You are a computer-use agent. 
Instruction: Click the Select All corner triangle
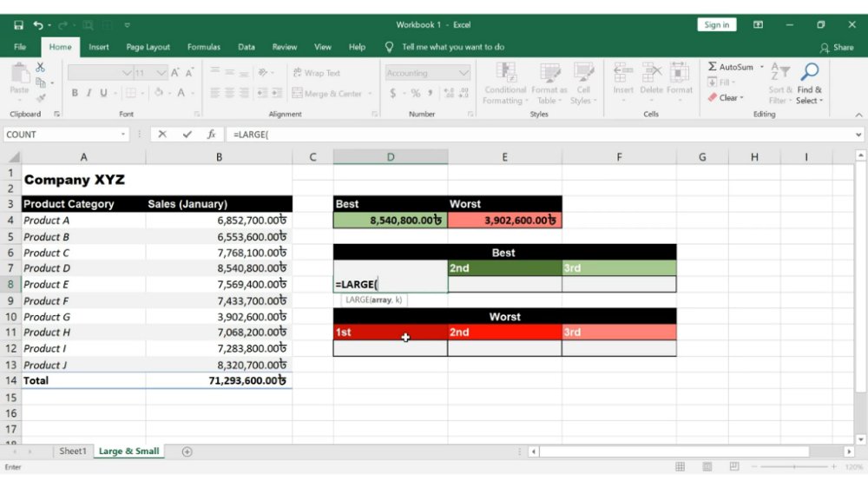13,157
